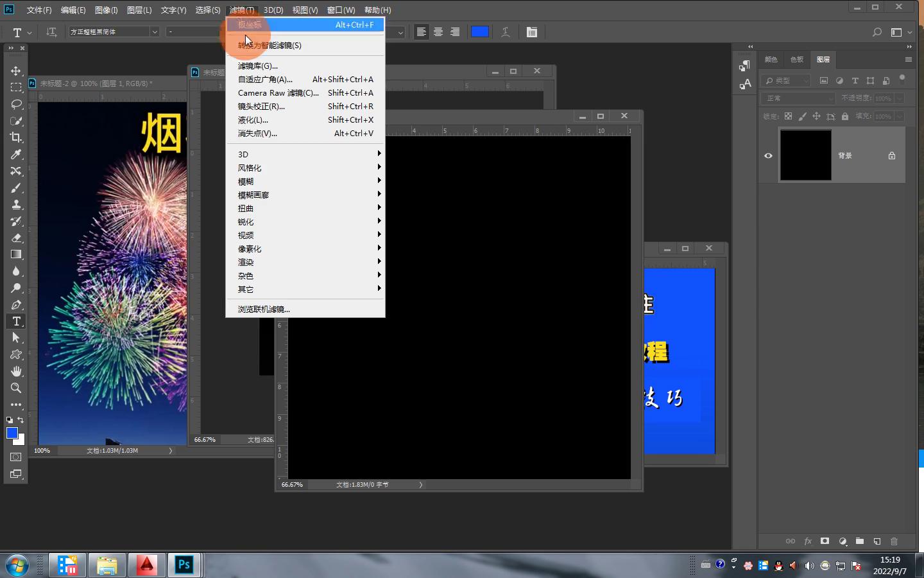Toggle center text alignment
Viewport: 924px width, 578px height.
[438, 32]
